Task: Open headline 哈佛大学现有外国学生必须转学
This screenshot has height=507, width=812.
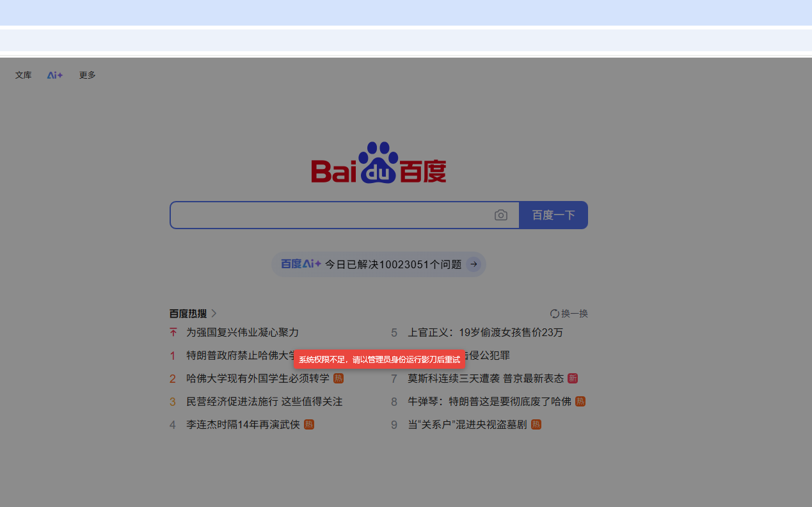Action: [x=258, y=378]
